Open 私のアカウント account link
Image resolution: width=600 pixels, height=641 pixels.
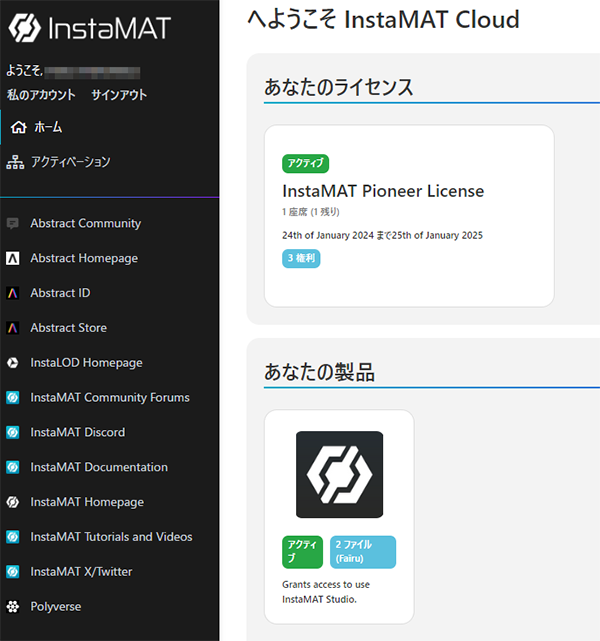[x=41, y=95]
